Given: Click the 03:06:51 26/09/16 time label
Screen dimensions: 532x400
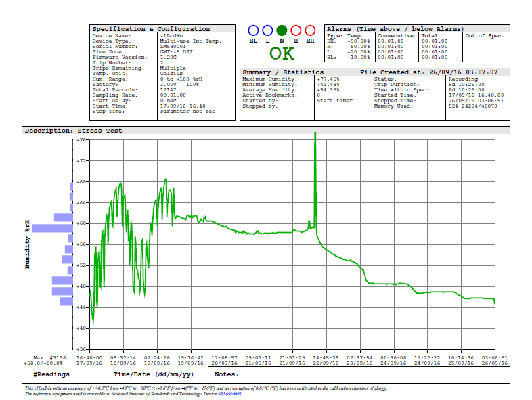Looking at the screenshot, I should [x=494, y=360].
